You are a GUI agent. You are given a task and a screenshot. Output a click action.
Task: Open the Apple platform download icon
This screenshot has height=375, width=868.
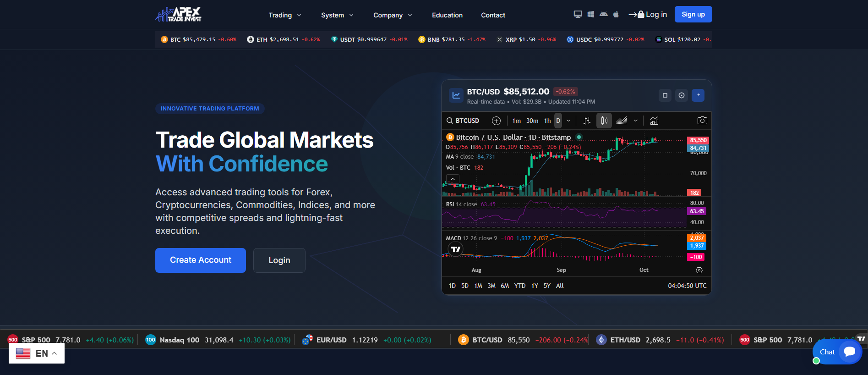pos(616,14)
